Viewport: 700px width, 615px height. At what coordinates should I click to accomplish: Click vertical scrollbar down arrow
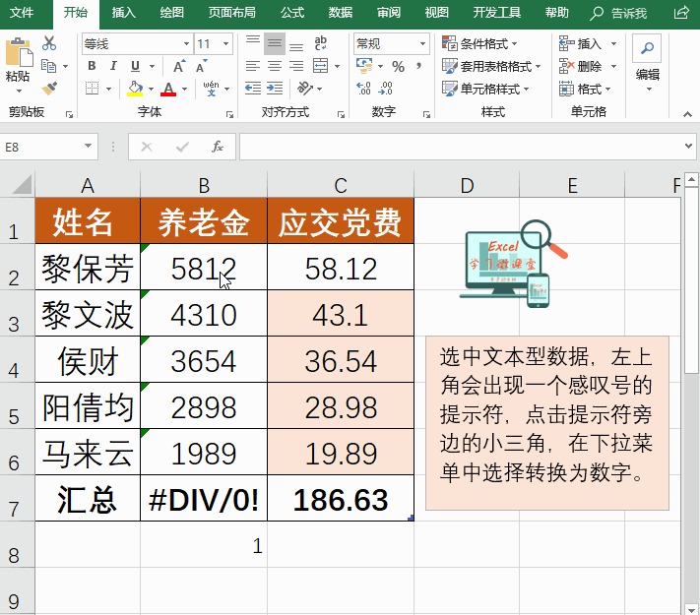tap(691, 609)
